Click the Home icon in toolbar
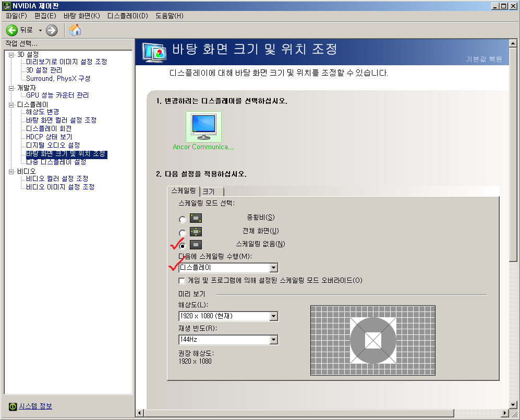 75,30
